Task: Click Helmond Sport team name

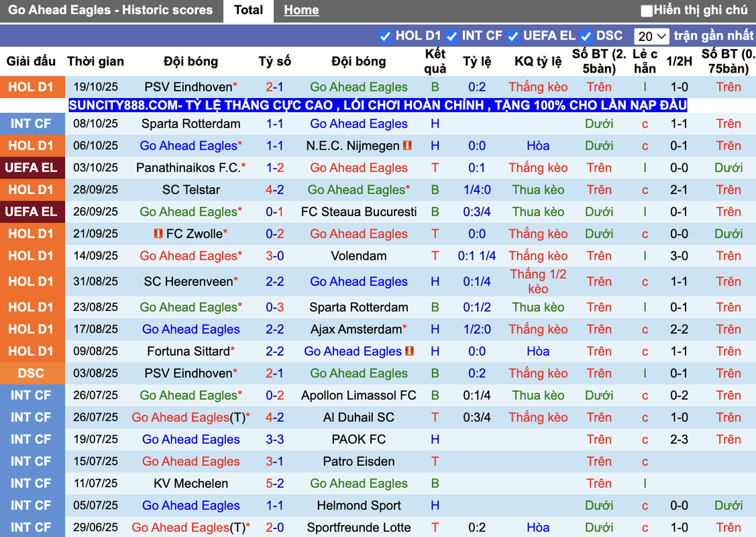Action: [359, 505]
